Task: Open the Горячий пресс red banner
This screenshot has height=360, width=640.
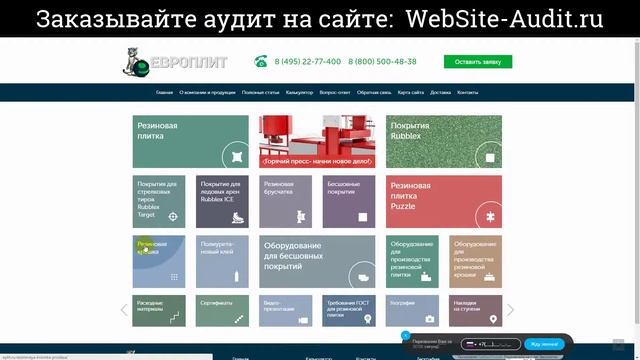Action: click(317, 141)
